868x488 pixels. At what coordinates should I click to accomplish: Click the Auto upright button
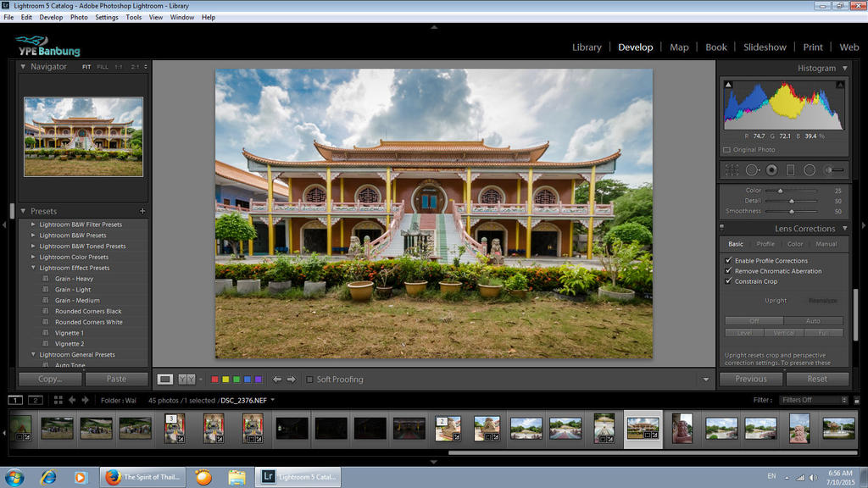(x=813, y=321)
